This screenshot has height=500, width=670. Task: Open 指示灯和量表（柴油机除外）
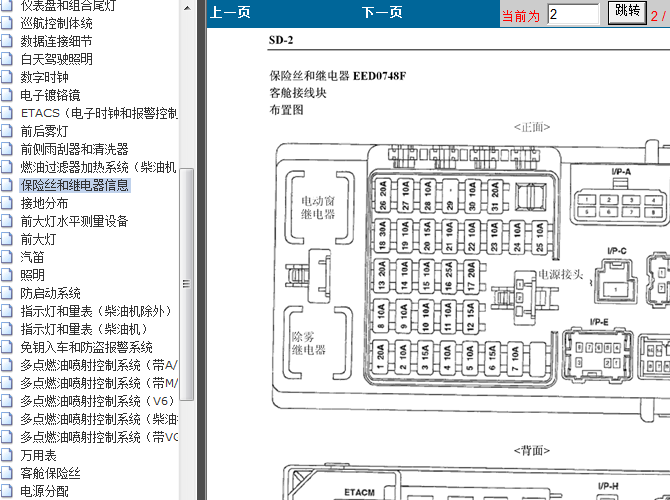click(x=96, y=311)
